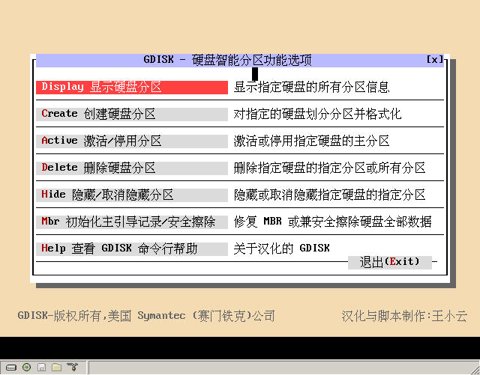Click the shared folders status icon
Viewport: 480px width, 375px height.
pyautogui.click(x=57, y=367)
